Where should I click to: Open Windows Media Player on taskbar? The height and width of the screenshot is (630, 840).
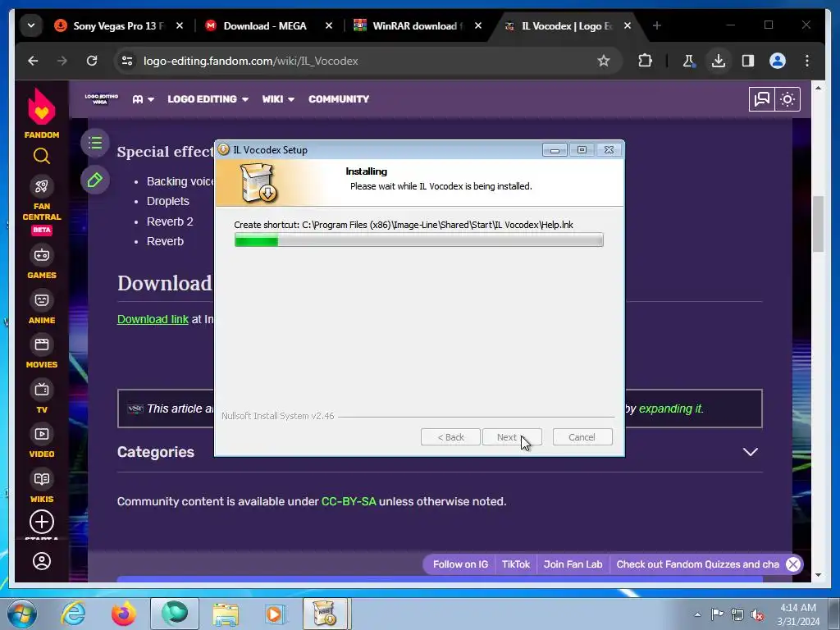click(x=276, y=614)
